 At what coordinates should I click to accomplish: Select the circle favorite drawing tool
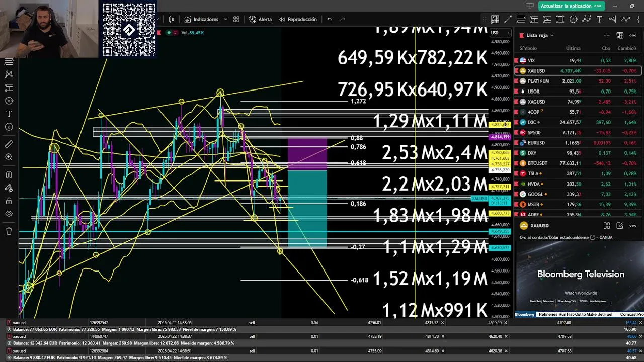tap(574, 19)
